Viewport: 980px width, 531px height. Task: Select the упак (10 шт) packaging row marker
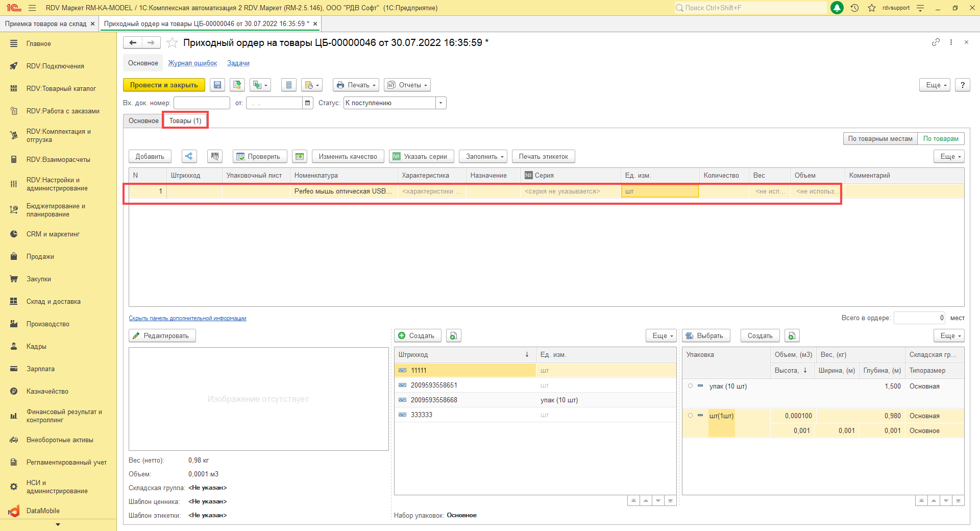pos(691,387)
